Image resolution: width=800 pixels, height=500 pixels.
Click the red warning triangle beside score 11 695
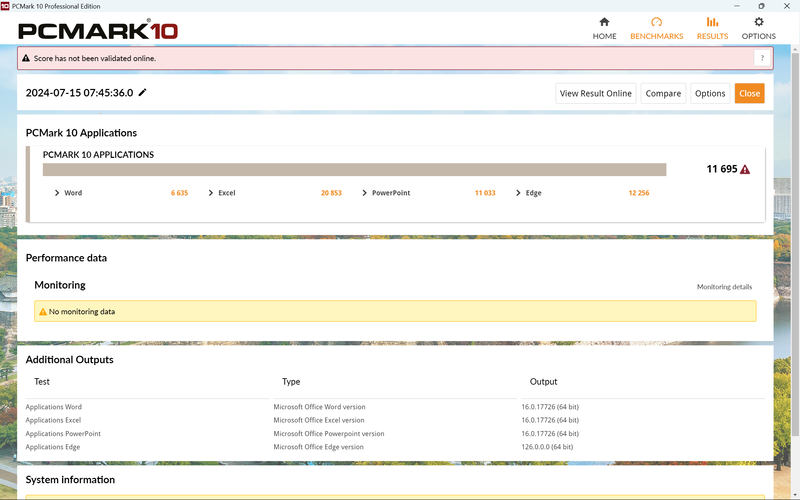click(745, 169)
